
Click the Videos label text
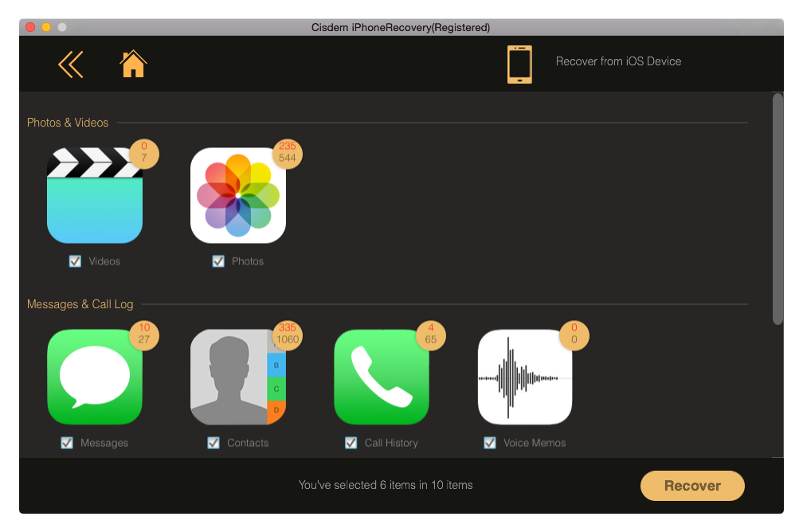(104, 261)
